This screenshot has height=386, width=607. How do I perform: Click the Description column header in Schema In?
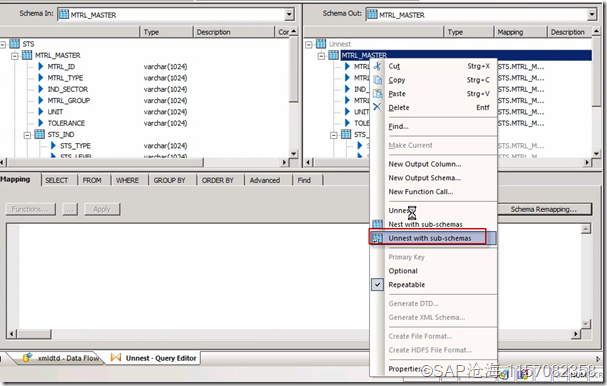coord(233,32)
